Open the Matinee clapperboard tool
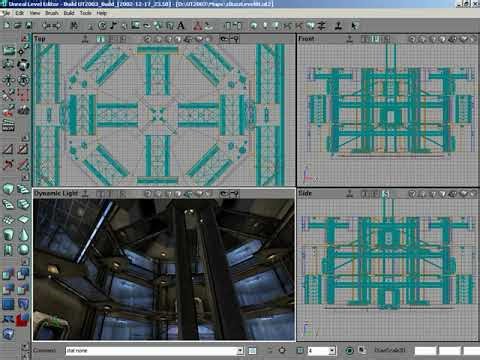 9,126
